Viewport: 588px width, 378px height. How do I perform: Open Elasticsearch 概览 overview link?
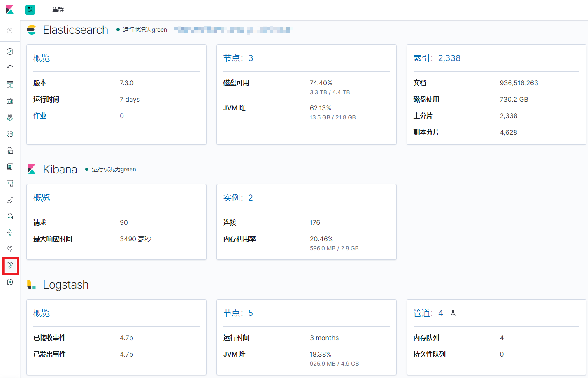point(42,58)
